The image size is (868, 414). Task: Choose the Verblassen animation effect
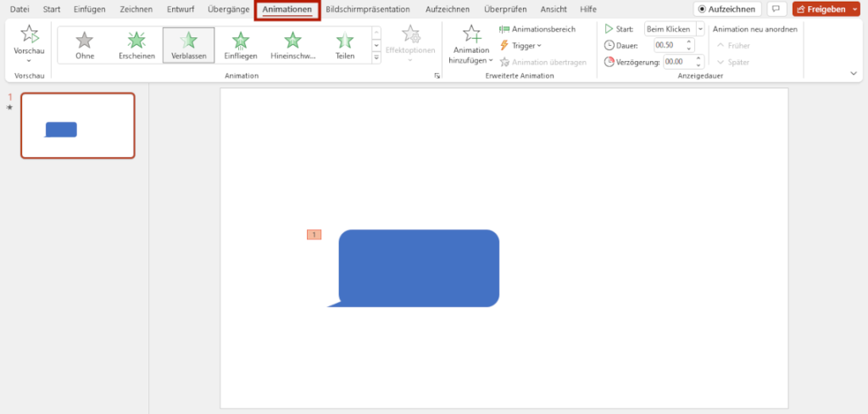pyautogui.click(x=189, y=45)
